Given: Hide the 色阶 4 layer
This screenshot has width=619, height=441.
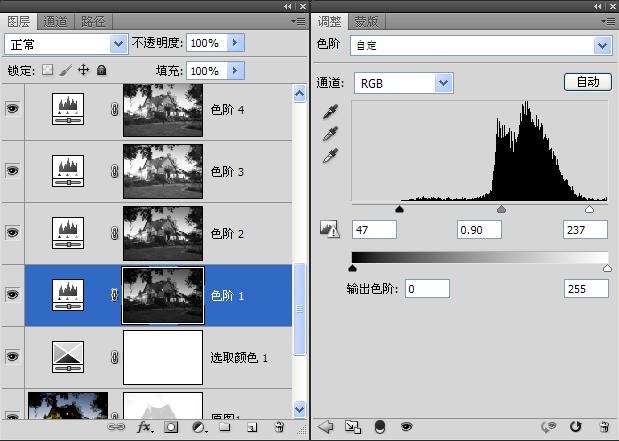Looking at the screenshot, I should 12,108.
